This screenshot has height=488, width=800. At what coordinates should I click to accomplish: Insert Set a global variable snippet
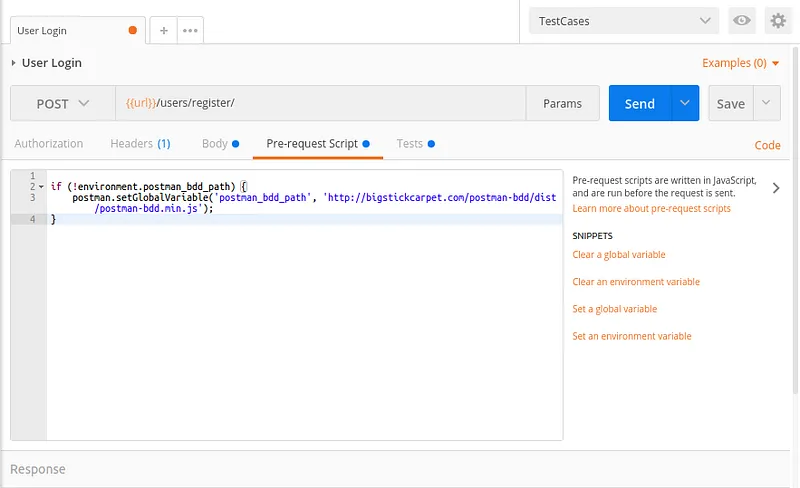click(x=614, y=309)
